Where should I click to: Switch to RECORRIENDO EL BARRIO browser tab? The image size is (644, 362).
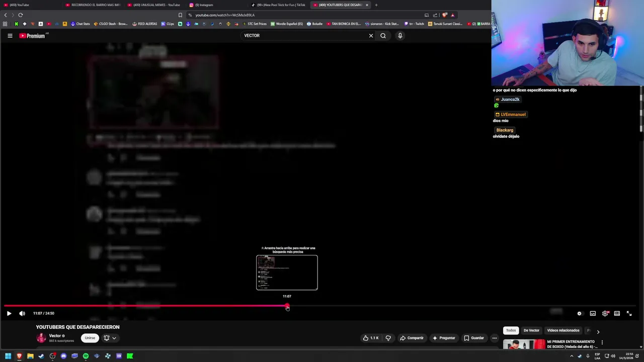click(93, 5)
